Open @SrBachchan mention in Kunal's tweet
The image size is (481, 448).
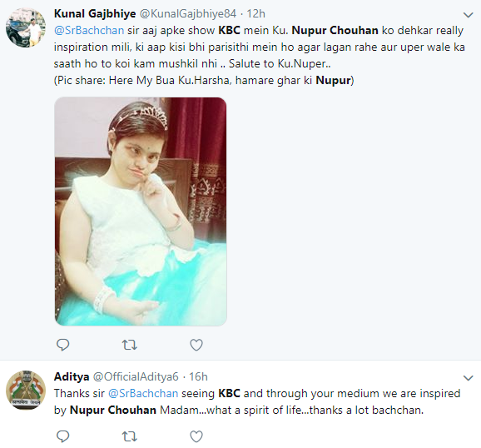pos(89,31)
